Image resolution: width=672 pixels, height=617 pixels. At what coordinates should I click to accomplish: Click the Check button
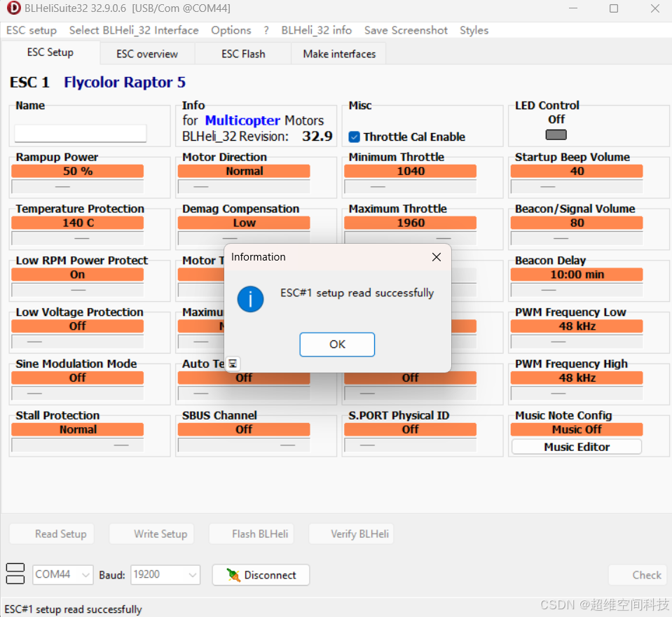(638, 575)
